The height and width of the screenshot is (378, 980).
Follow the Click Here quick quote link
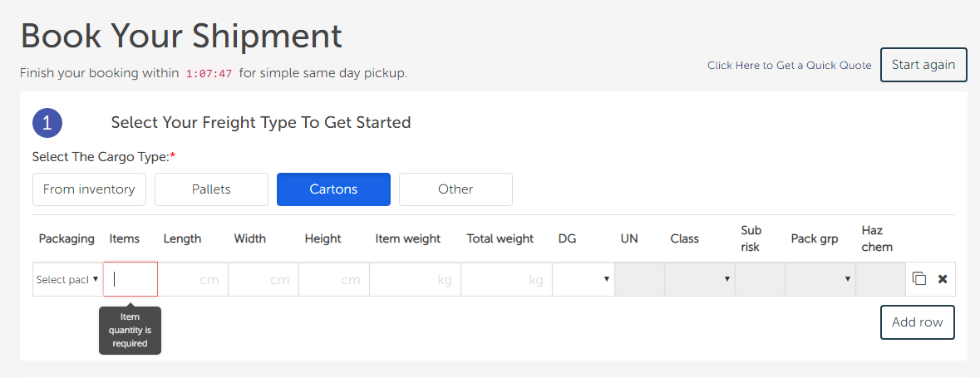733,66
